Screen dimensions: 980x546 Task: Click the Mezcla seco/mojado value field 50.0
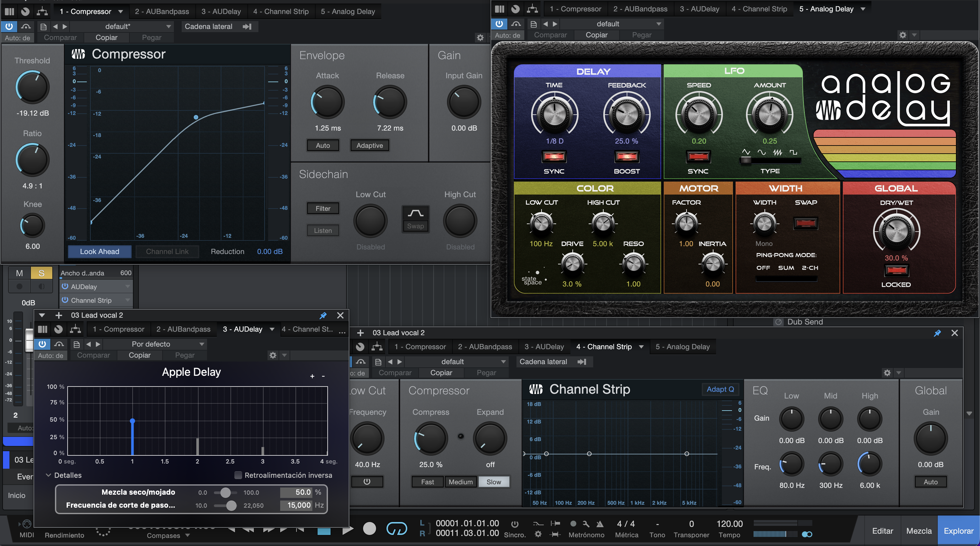(x=296, y=492)
